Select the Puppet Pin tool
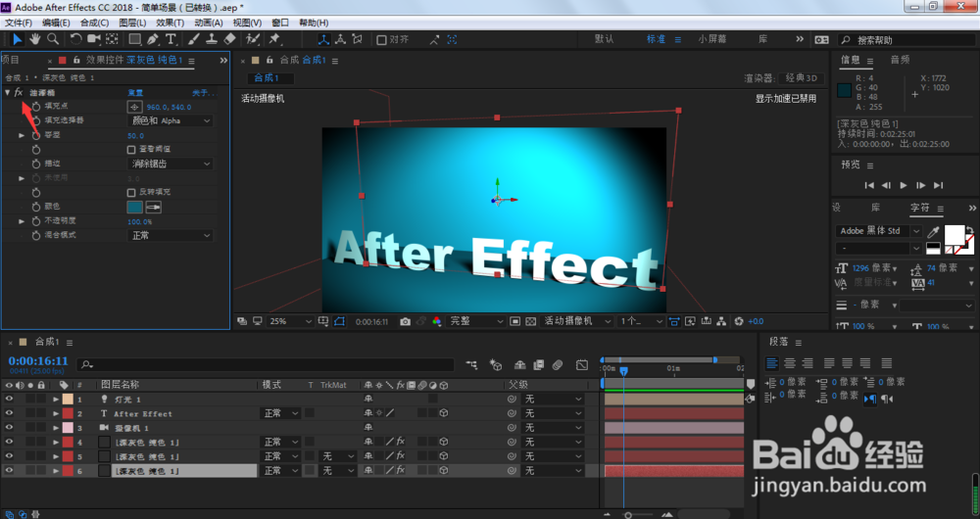Image resolution: width=980 pixels, height=519 pixels. point(274,39)
